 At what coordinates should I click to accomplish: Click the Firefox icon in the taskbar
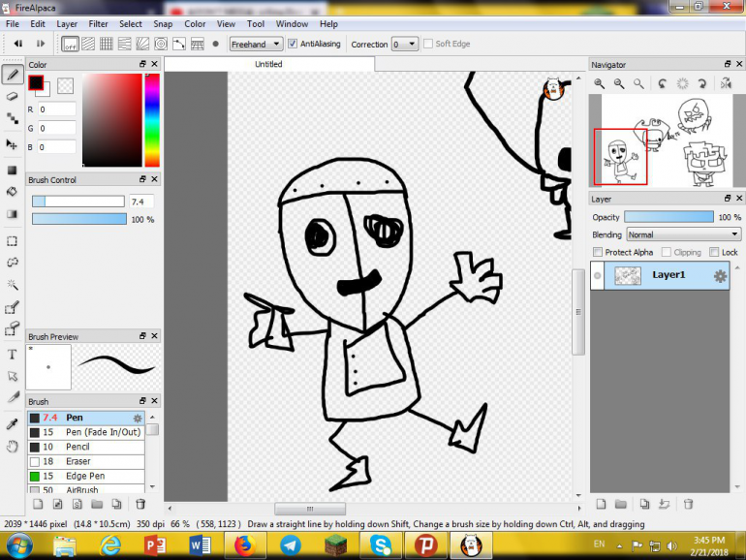tap(247, 544)
